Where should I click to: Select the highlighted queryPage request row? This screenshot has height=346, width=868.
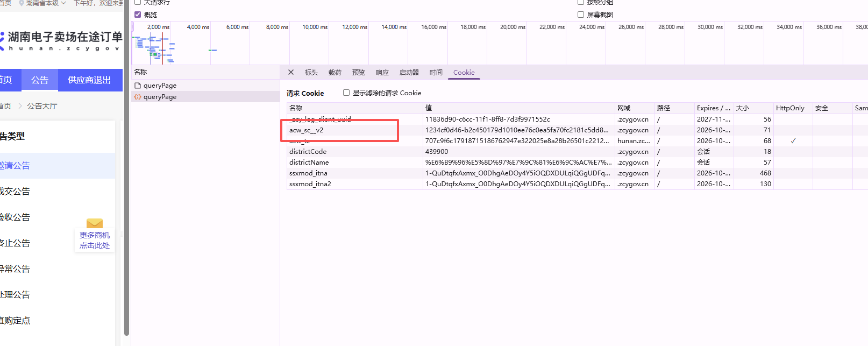click(x=205, y=97)
